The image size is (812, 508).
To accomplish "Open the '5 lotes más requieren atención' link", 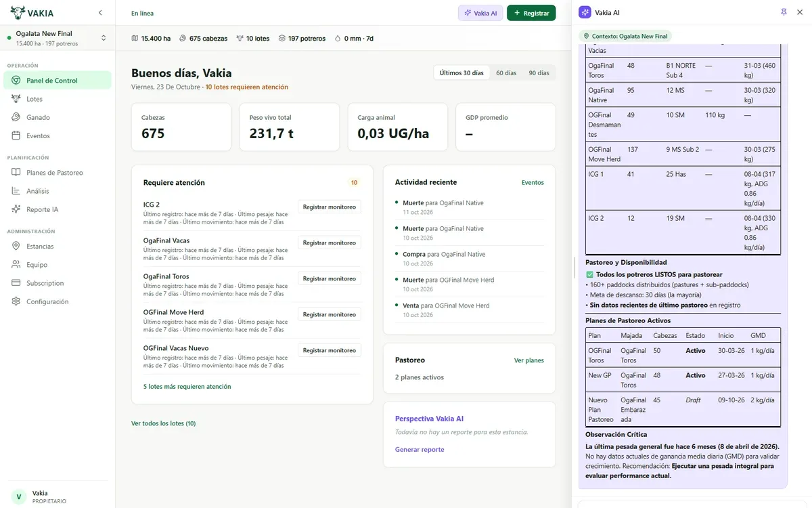I will coord(187,387).
